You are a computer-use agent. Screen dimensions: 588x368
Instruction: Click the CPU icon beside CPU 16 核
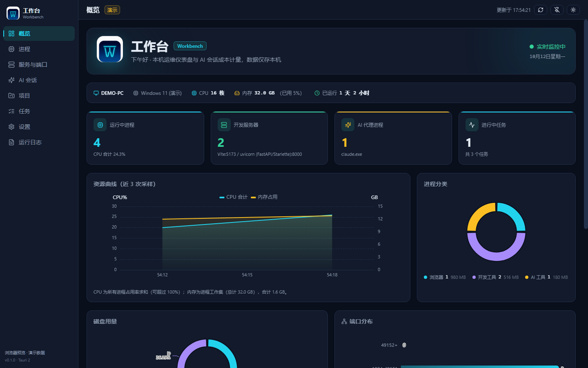click(194, 93)
